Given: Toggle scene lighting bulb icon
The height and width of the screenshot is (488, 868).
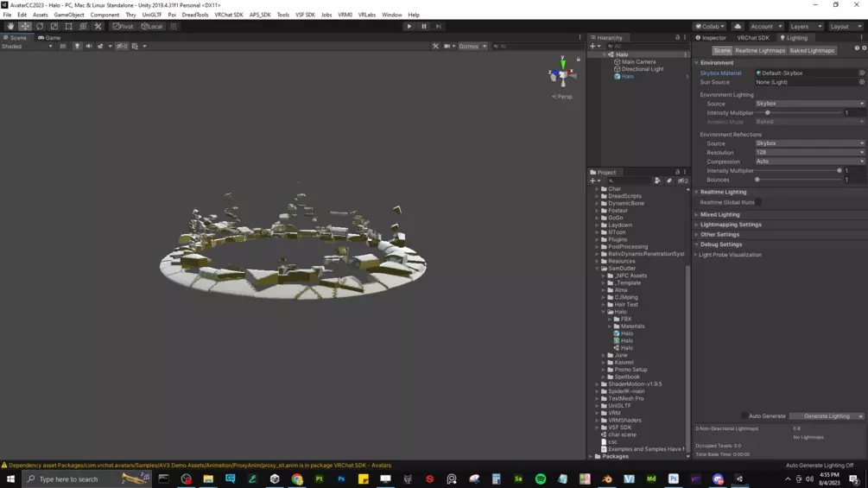Looking at the screenshot, I should (x=77, y=47).
